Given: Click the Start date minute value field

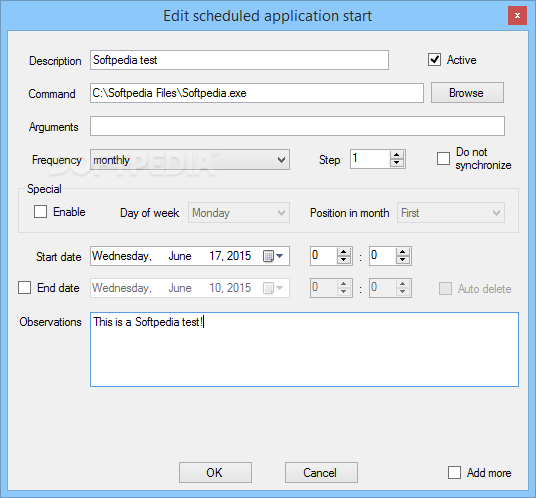Looking at the screenshot, I should 383,256.
